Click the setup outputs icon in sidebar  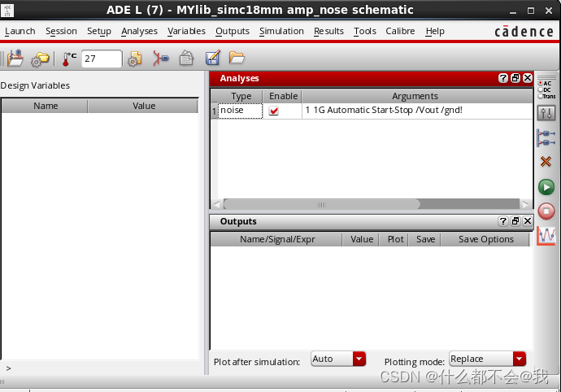(546, 137)
